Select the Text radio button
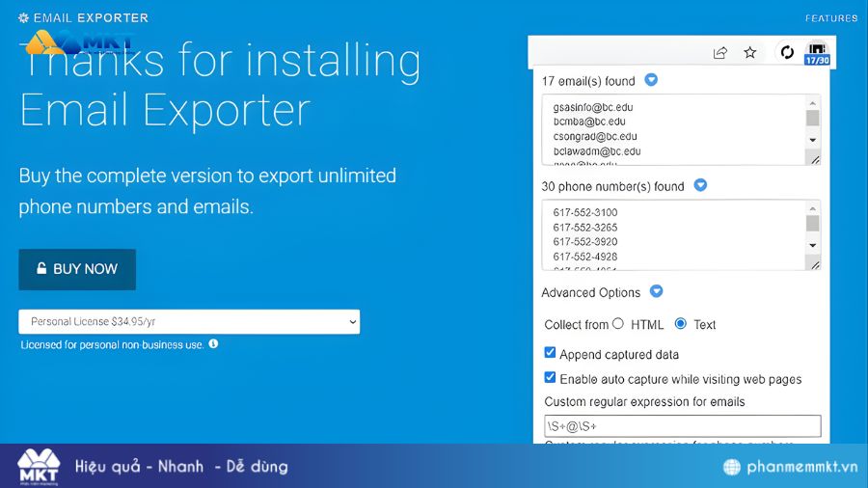This screenshot has width=868, height=488. [x=680, y=324]
